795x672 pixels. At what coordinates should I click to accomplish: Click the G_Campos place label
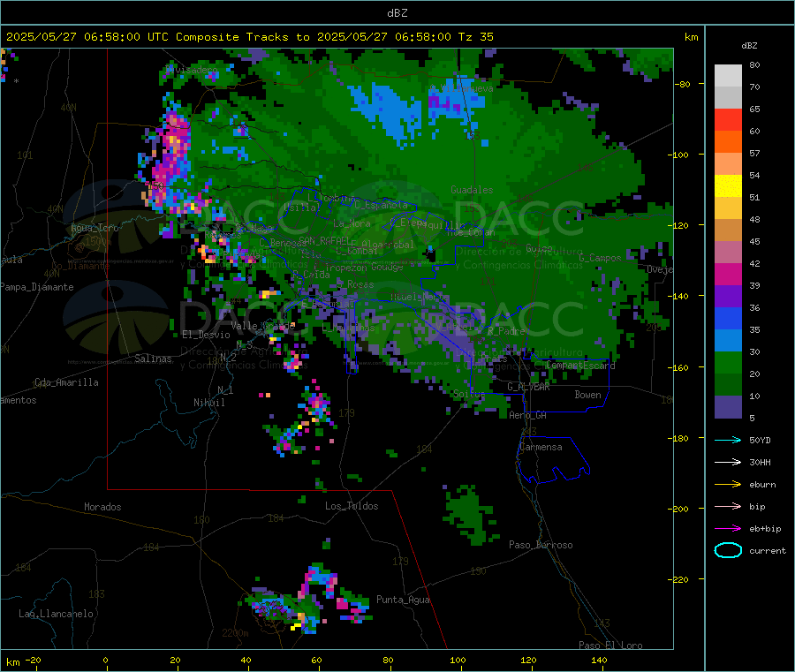tap(601, 259)
